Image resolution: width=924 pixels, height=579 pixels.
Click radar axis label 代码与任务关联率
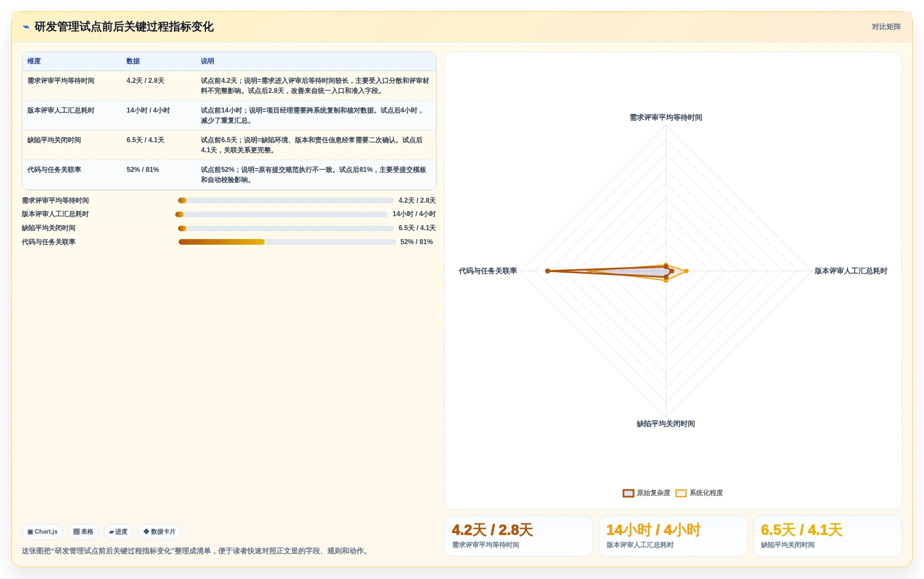tap(488, 271)
